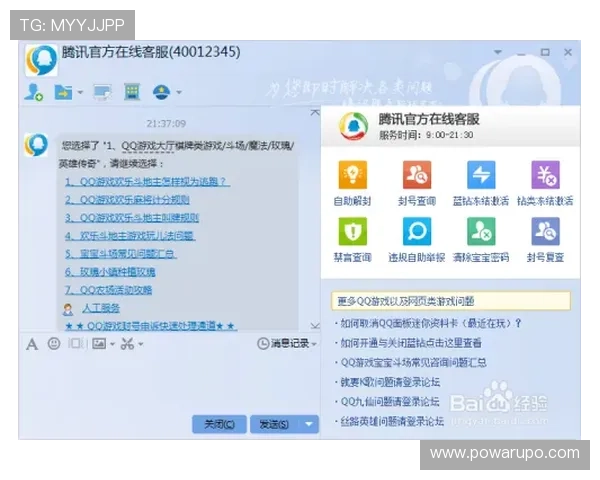Open the window title bar menu arrow

(x=497, y=52)
